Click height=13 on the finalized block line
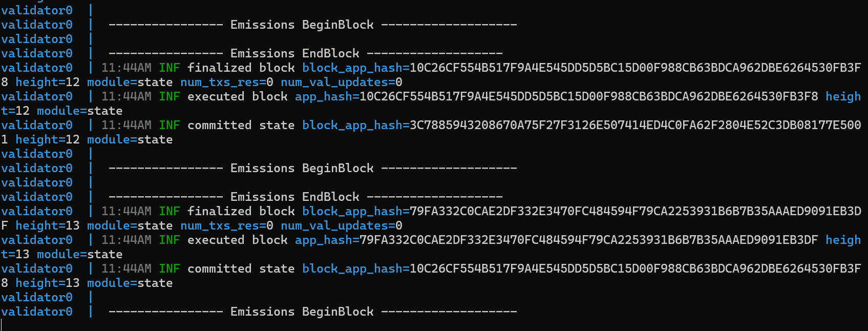Viewport: 868px width, 331px height. click(x=48, y=225)
